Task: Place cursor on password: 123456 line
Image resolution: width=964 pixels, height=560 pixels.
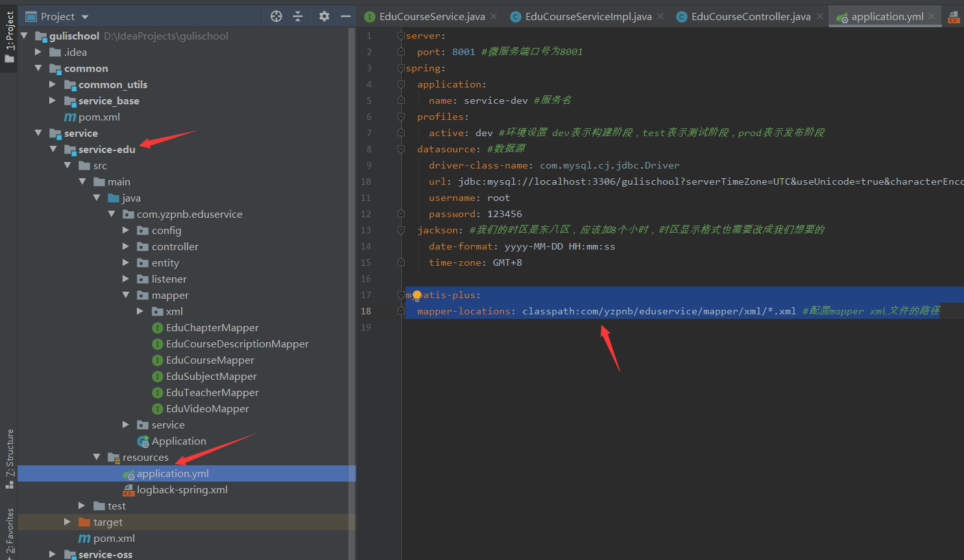Action: tap(475, 214)
